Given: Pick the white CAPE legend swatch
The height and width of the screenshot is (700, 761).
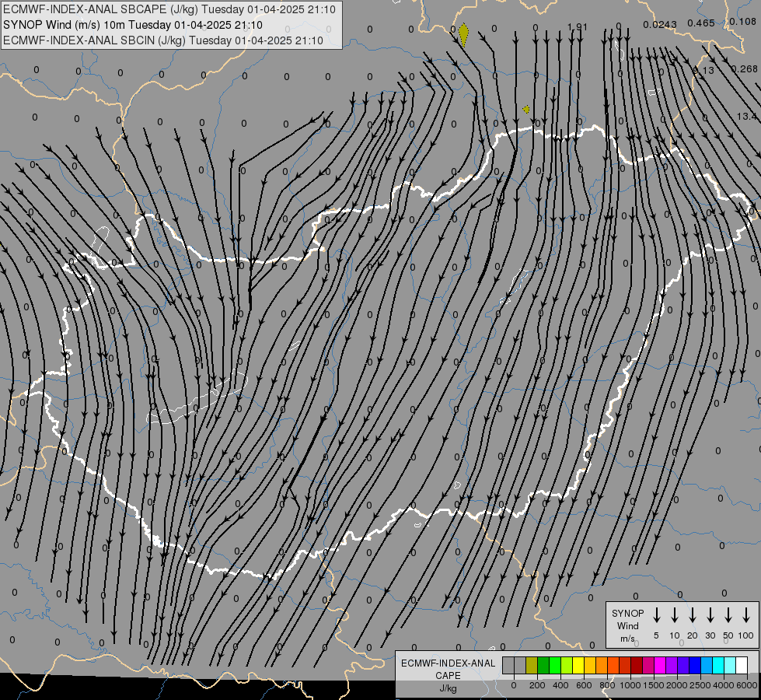Looking at the screenshot, I should [x=742, y=665].
